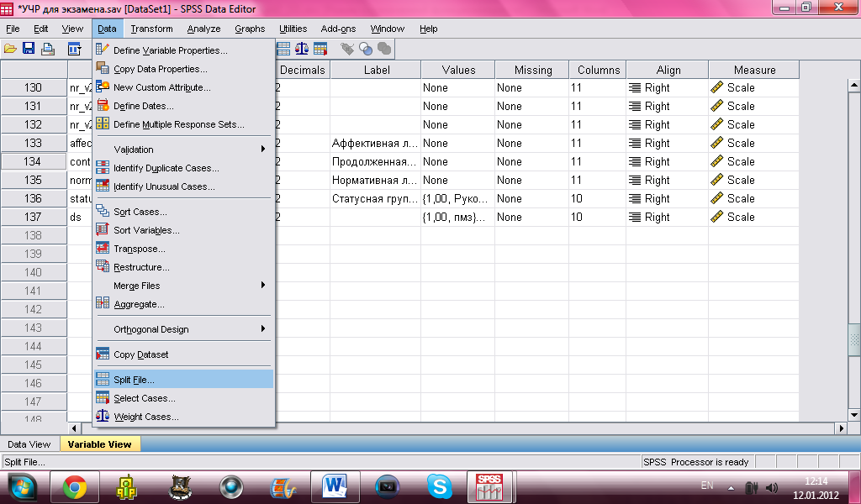Click the Columns column header
The image size is (861, 504).
[x=598, y=70]
